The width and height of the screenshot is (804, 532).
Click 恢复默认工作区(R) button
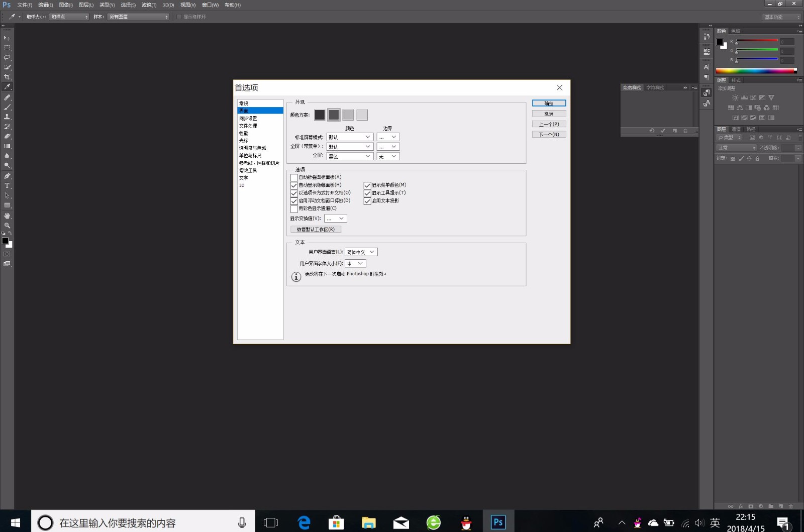316,230
